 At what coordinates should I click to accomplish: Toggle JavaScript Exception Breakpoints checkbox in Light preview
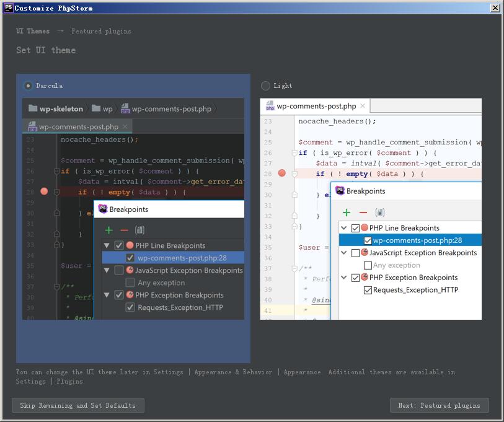(x=355, y=253)
